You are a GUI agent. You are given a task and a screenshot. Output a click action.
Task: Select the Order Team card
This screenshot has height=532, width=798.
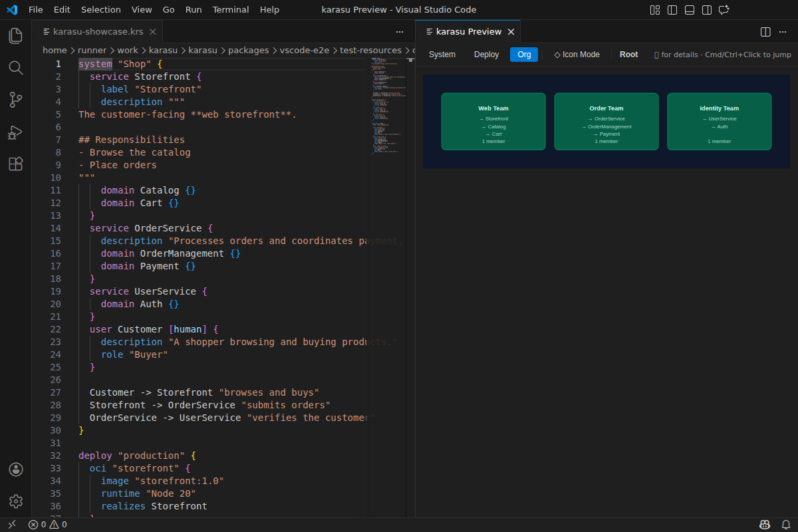tap(606, 121)
